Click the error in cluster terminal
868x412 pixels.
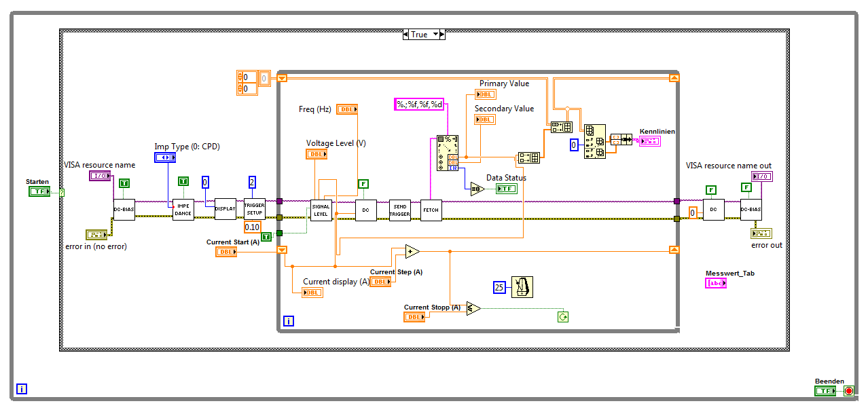(x=96, y=235)
